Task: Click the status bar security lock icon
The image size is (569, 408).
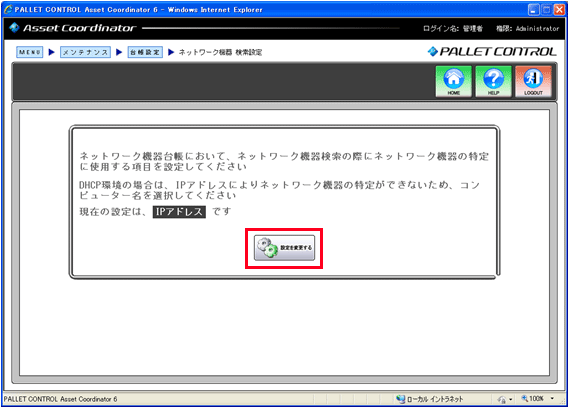Action: coord(502,399)
